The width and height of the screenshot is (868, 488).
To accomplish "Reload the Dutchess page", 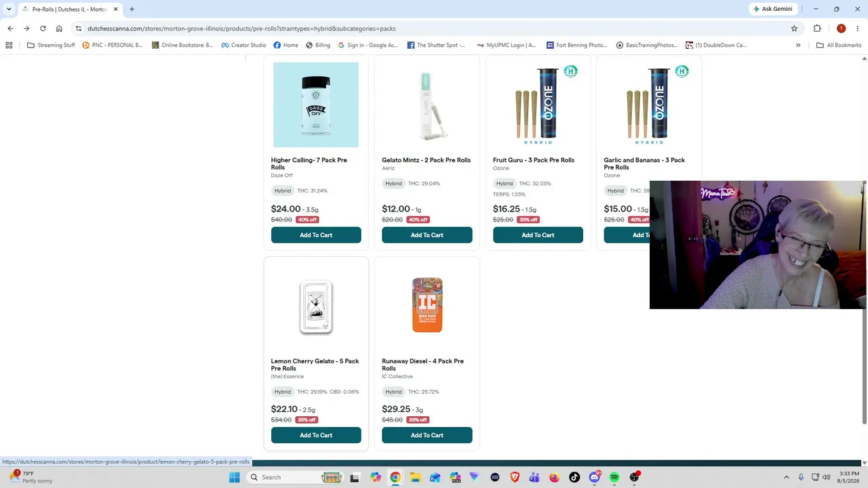I will [x=43, y=28].
